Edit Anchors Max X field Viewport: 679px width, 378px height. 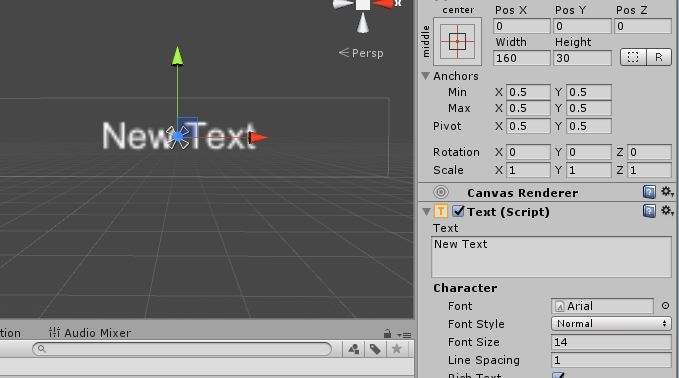click(x=528, y=108)
